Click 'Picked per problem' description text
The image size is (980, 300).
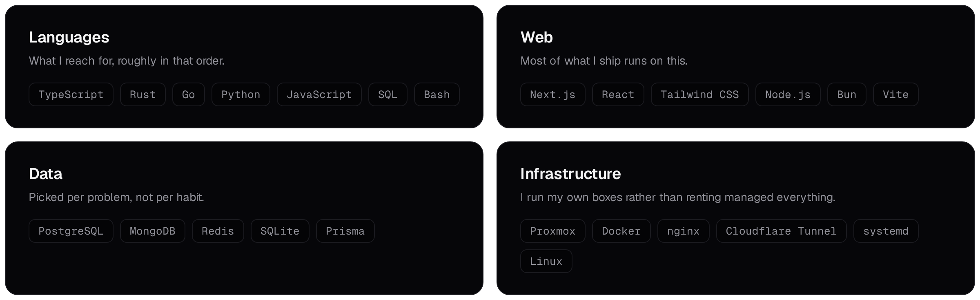click(x=116, y=197)
